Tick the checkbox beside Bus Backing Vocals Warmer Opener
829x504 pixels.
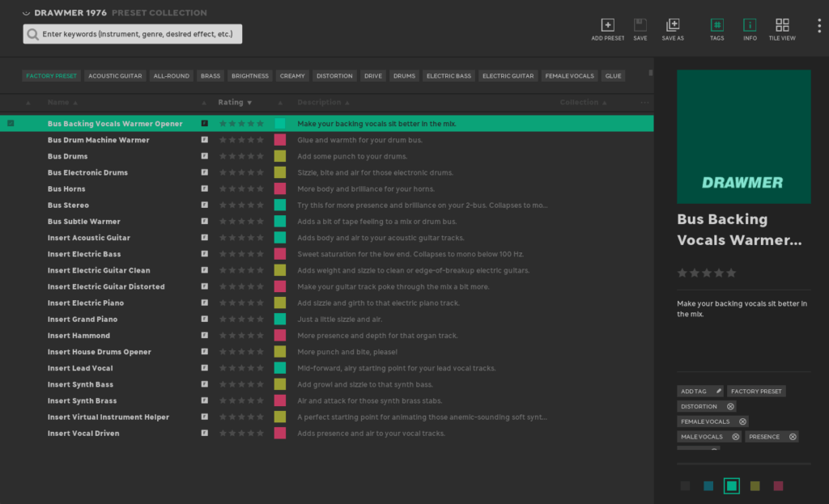point(11,124)
